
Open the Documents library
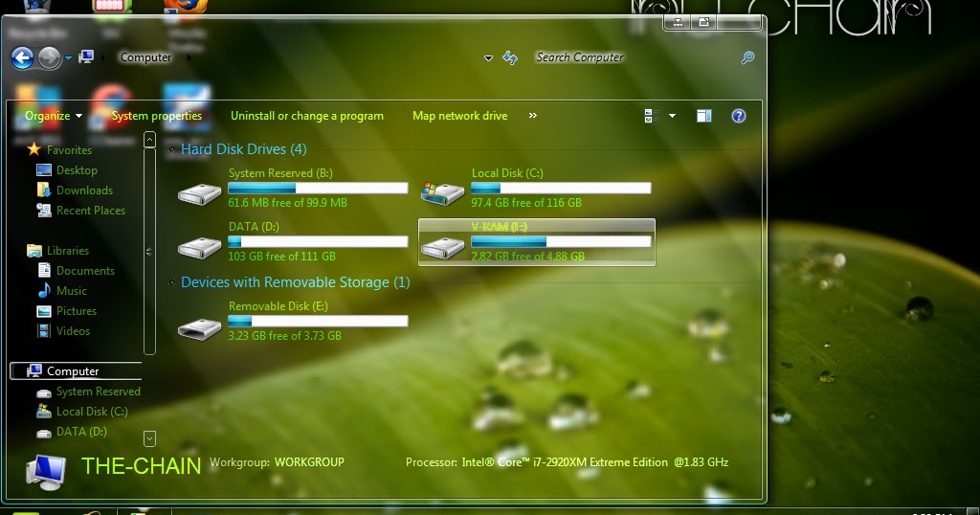(85, 271)
